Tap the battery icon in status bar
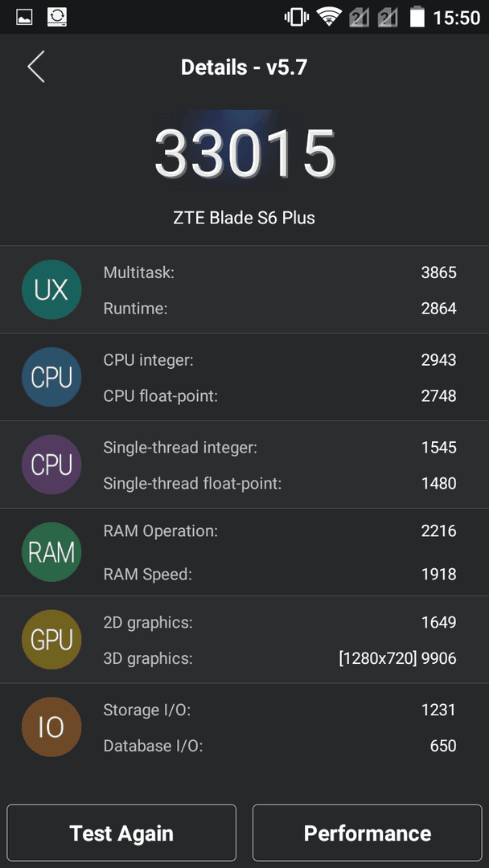The width and height of the screenshot is (489, 868). point(417,17)
